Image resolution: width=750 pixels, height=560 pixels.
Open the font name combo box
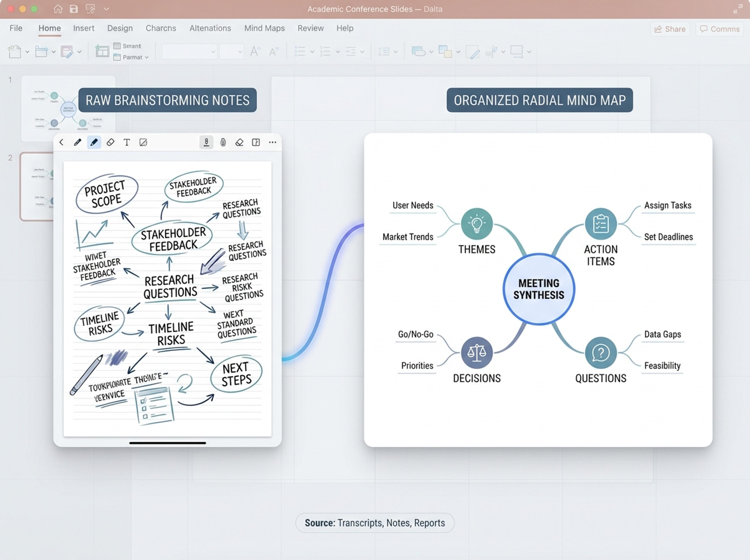click(x=189, y=52)
